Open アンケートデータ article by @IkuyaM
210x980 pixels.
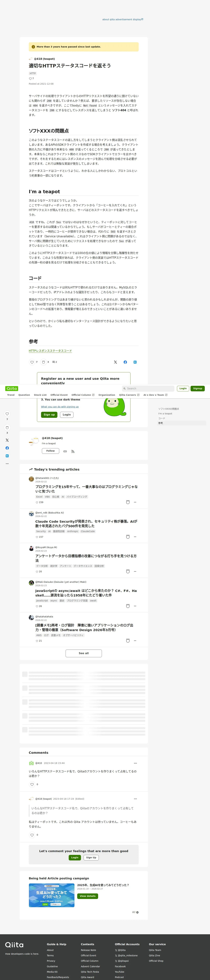pyautogui.click(x=86, y=558)
